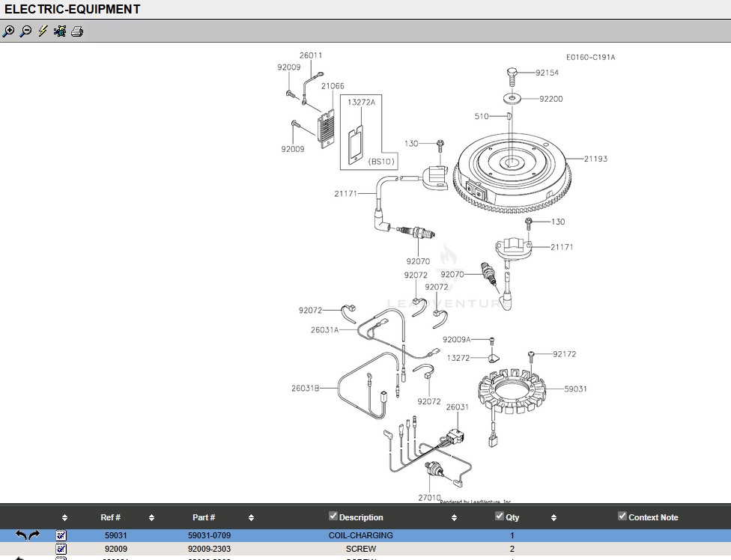Click the Ref # column header
This screenshot has height=560, width=731.
(x=110, y=517)
